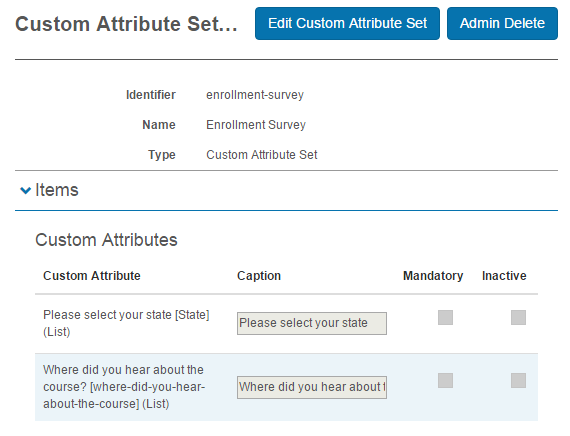Screen dimensions: 570x436
Task: Toggle Mandatory for Please select your state
Action: (x=445, y=317)
